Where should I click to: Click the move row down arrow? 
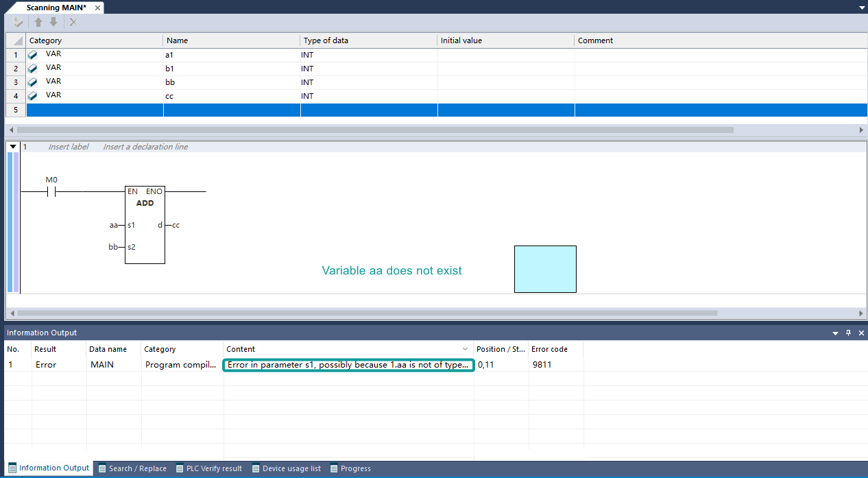[53, 23]
